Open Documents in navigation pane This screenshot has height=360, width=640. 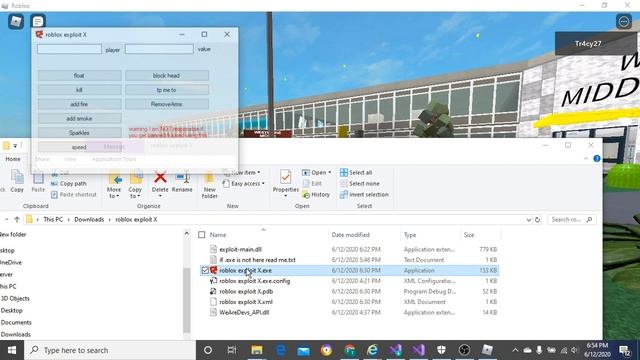click(x=16, y=322)
